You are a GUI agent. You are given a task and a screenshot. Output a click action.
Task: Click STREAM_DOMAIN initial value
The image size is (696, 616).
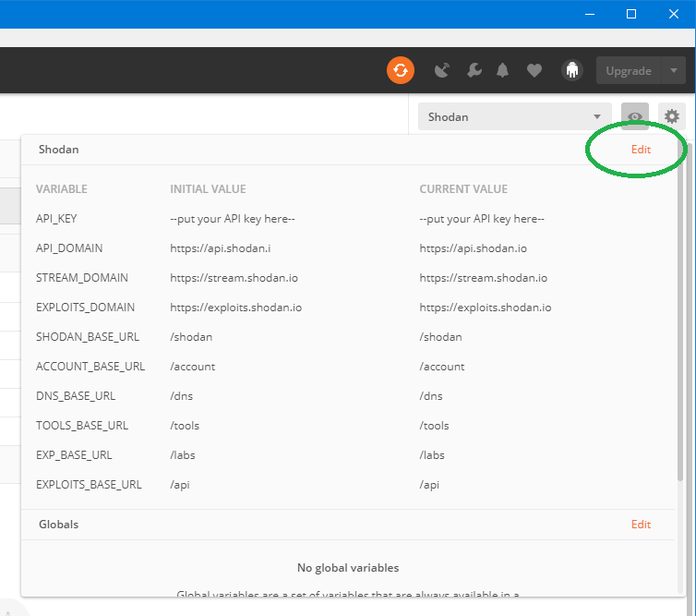(x=234, y=278)
